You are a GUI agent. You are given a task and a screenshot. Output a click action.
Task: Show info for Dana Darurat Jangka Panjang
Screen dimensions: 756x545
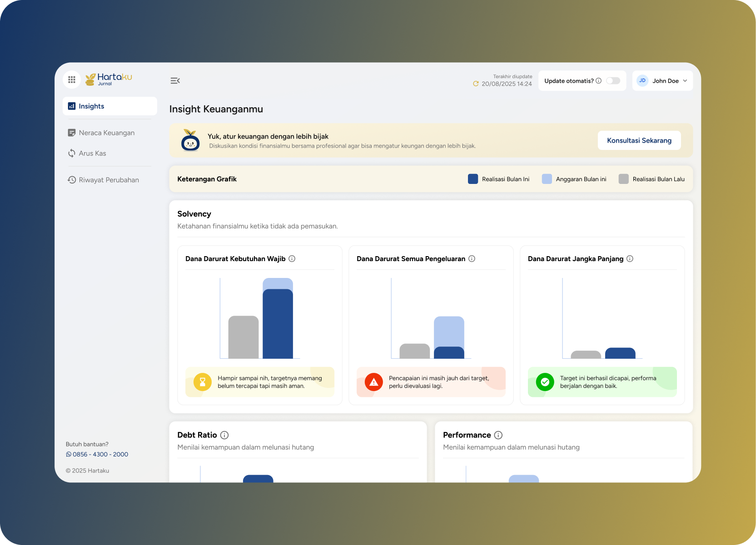click(630, 259)
